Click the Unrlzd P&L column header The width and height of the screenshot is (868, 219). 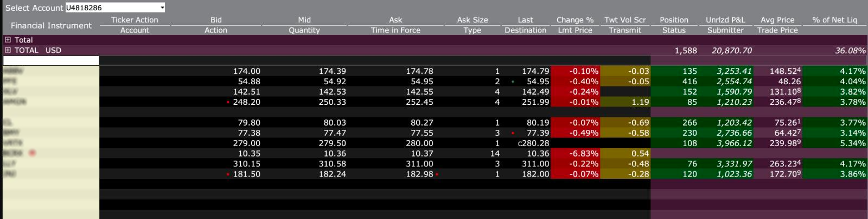pyautogui.click(x=725, y=20)
